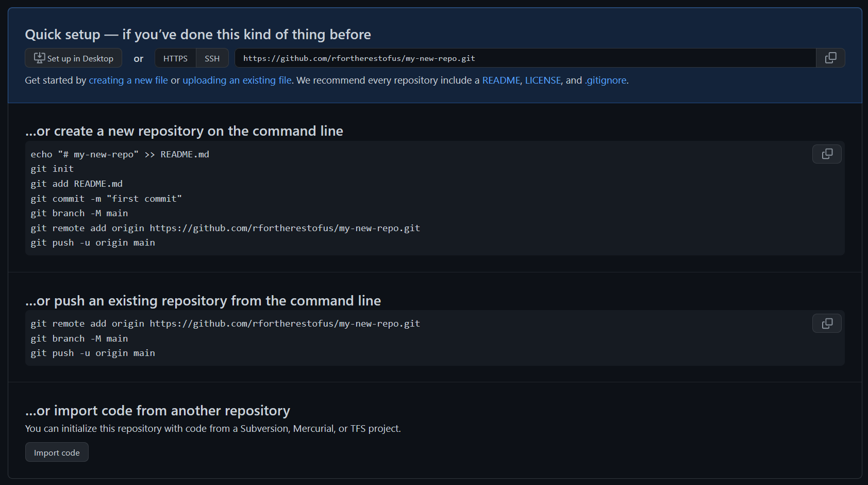
Task: Open the Set up in Desktop option
Action: coord(74,58)
